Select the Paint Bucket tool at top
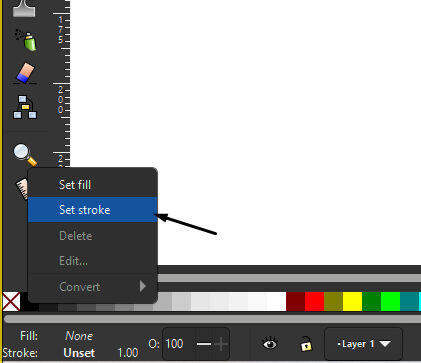421x363 pixels. pyautogui.click(x=24, y=8)
